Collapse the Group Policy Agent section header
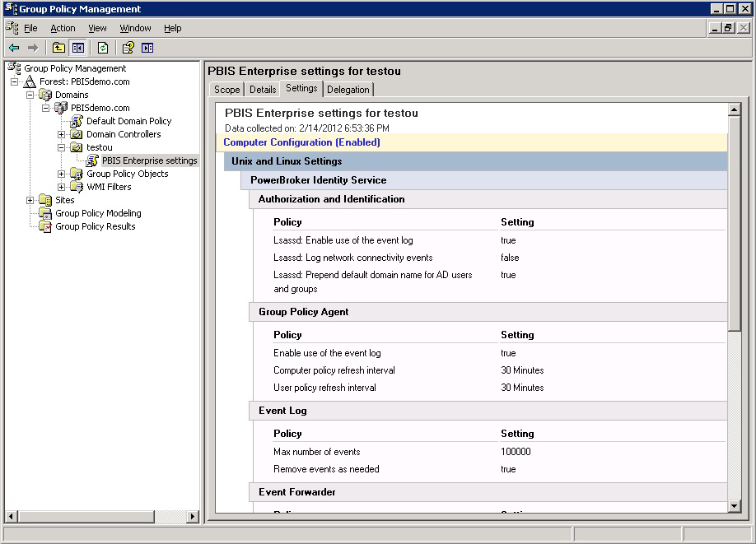Screen dimensions: 756x544 pyautogui.click(x=303, y=312)
